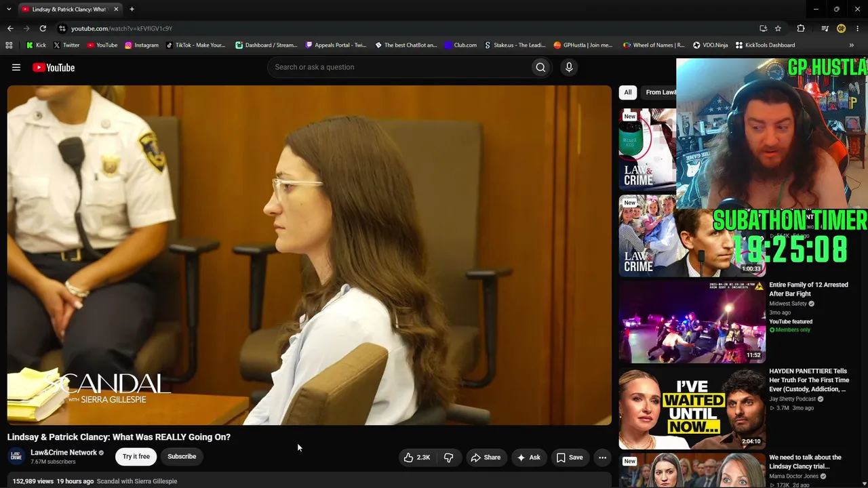Open the Hayden Panettiere interview thumbnail

pyautogui.click(x=692, y=409)
